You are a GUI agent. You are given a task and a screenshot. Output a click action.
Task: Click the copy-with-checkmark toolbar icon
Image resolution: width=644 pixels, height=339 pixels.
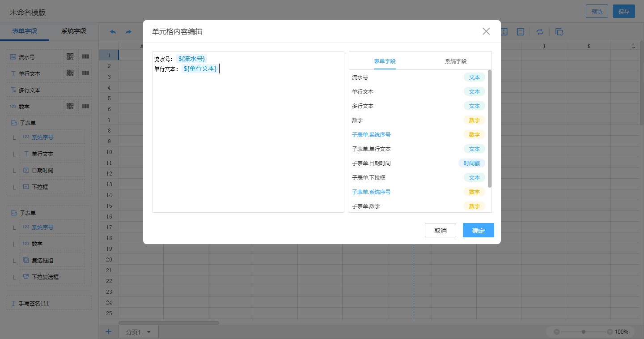[x=559, y=32]
